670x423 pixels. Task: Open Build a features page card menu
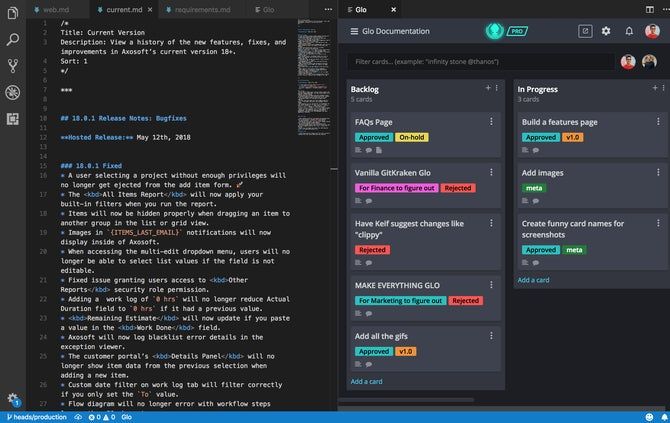(658, 122)
